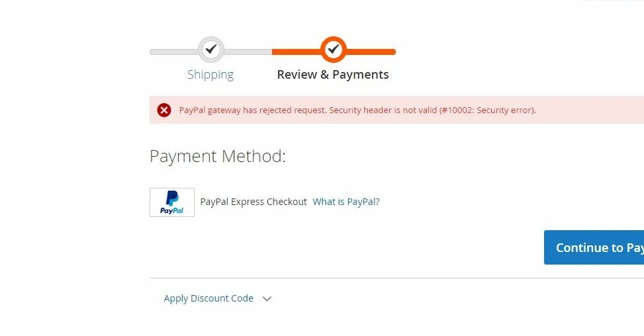The width and height of the screenshot is (644, 336).
Task: Open the What is PayPal? link
Action: pos(345,202)
